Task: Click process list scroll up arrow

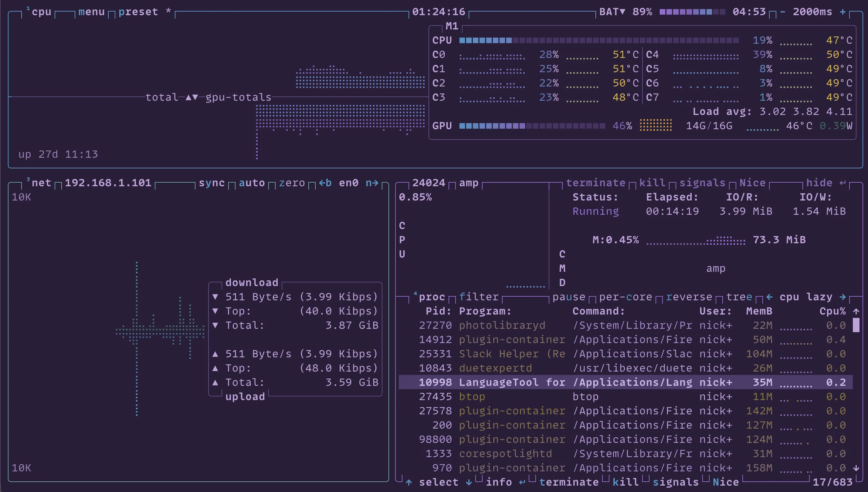Action: pyautogui.click(x=856, y=311)
